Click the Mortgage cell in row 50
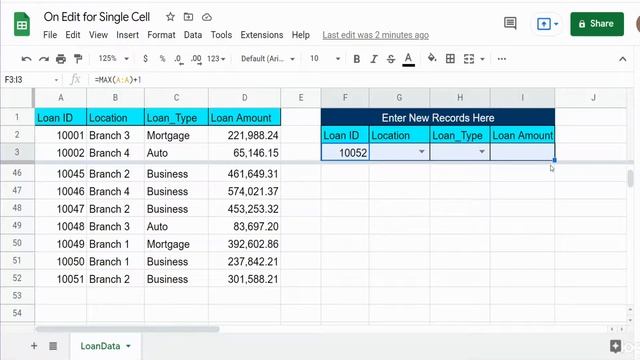640x360 pixels. pos(176,244)
